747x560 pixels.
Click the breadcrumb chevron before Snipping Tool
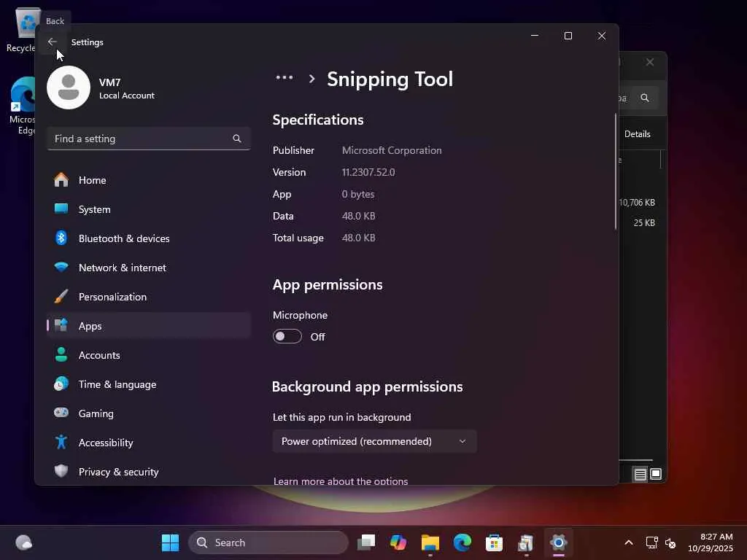311,79
